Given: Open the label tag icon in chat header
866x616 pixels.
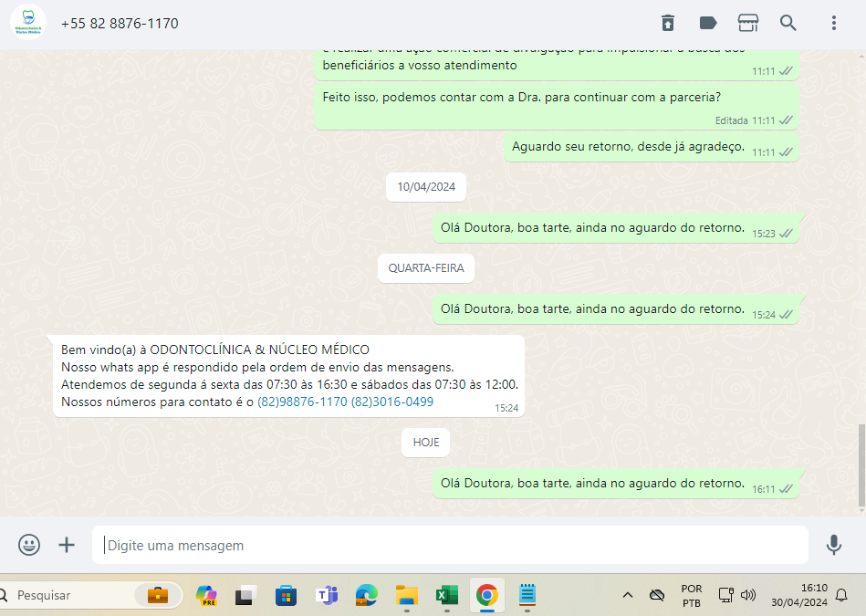Looking at the screenshot, I should (x=708, y=23).
